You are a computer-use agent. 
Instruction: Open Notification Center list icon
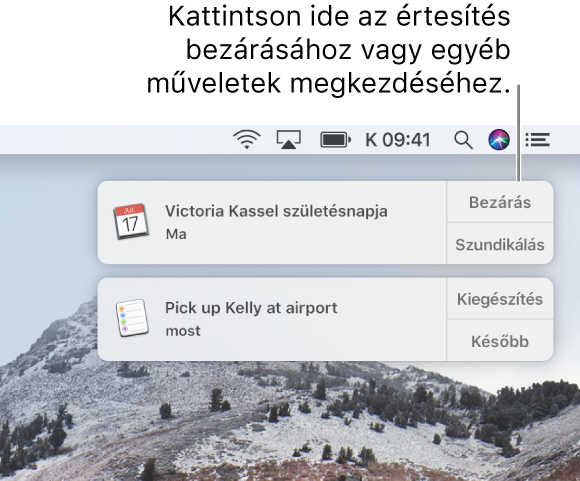(x=537, y=140)
